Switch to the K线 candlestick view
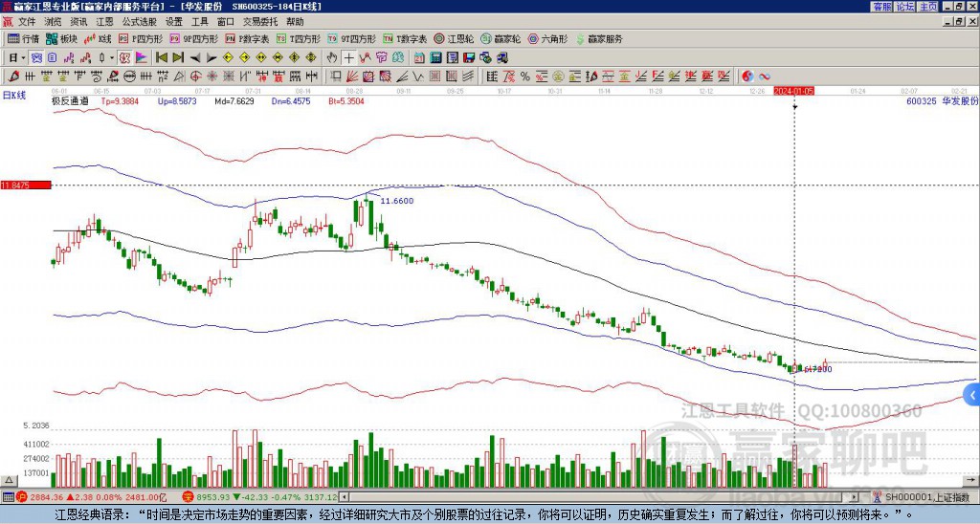 [97, 38]
